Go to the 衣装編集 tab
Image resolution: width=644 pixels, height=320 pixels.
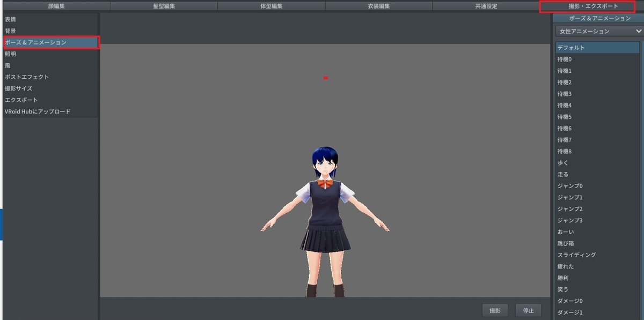(x=378, y=6)
